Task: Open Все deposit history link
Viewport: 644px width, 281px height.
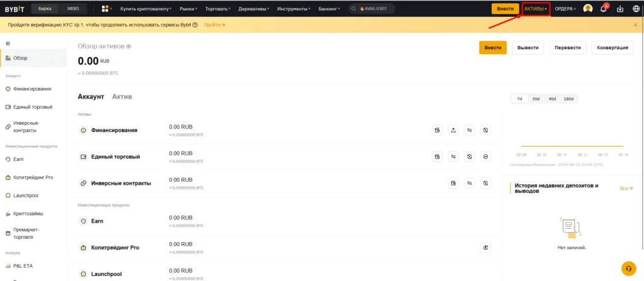Action: [x=626, y=188]
